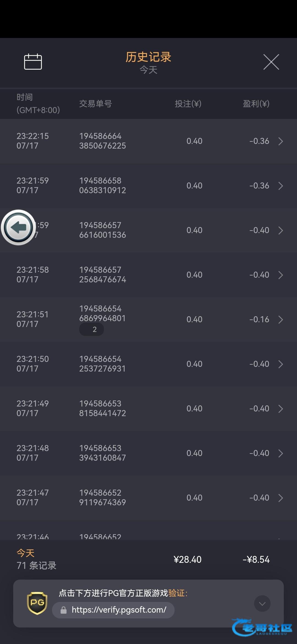Expand the 23:21:48 record chevron

pos(280,453)
